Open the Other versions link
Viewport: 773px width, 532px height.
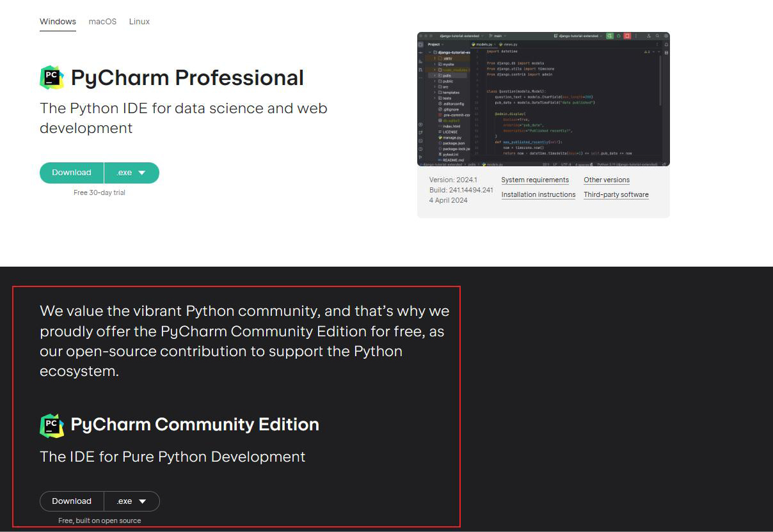pos(607,180)
